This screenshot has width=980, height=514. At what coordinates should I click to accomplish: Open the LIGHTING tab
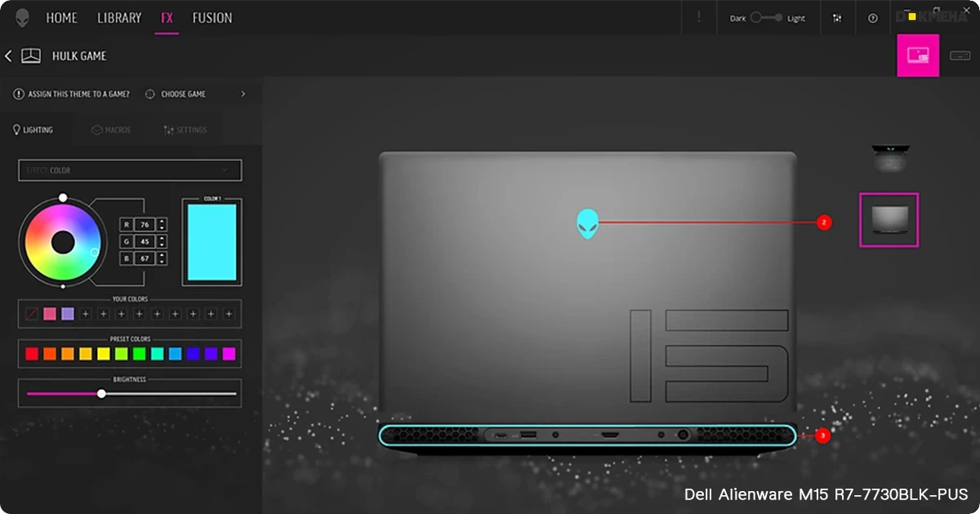point(33,130)
